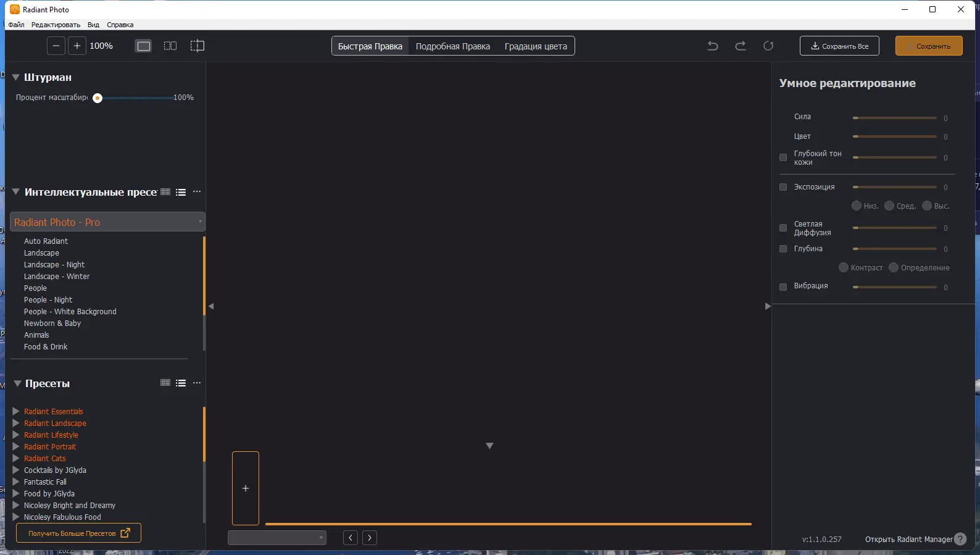Select the Определение radio option

point(894,267)
